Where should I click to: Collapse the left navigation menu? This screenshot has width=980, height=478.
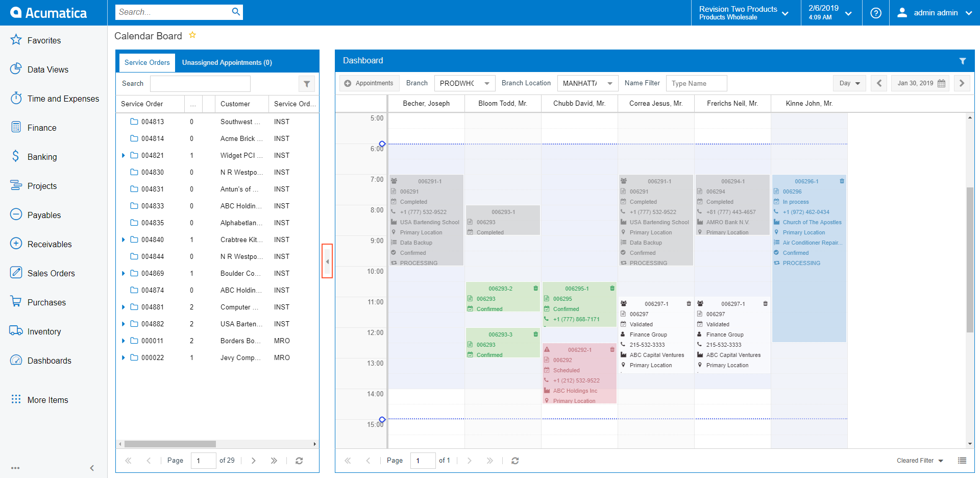pos(92,468)
